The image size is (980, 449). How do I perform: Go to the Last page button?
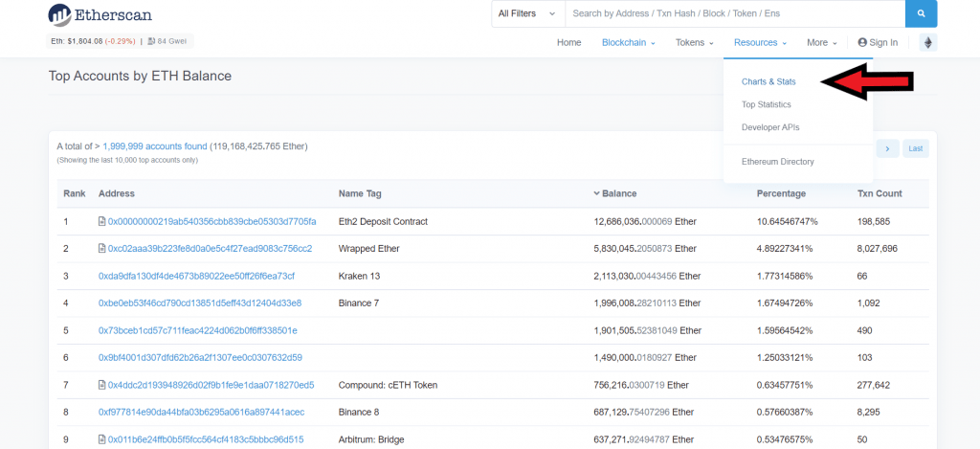coord(916,148)
